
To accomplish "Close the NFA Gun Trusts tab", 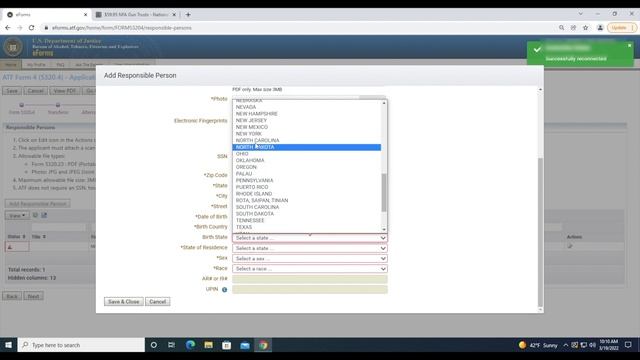I will [174, 15].
